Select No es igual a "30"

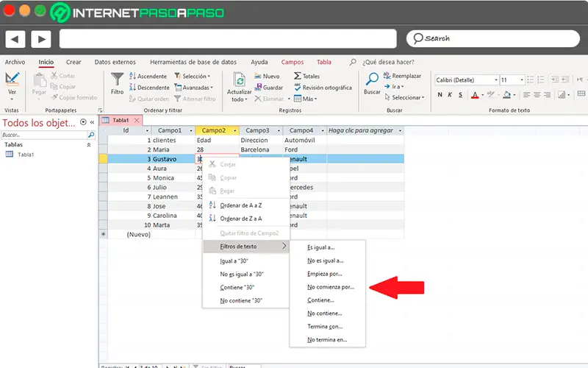(245, 274)
